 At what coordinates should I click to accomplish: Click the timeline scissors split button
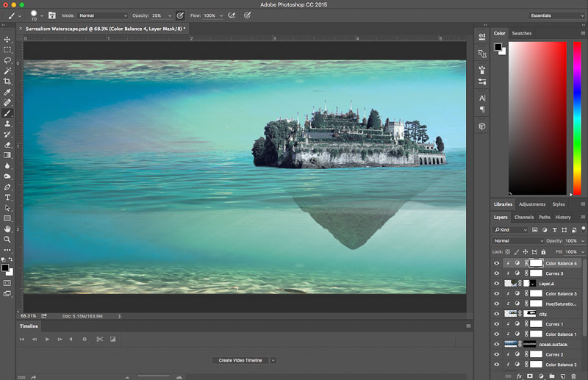tap(99, 339)
